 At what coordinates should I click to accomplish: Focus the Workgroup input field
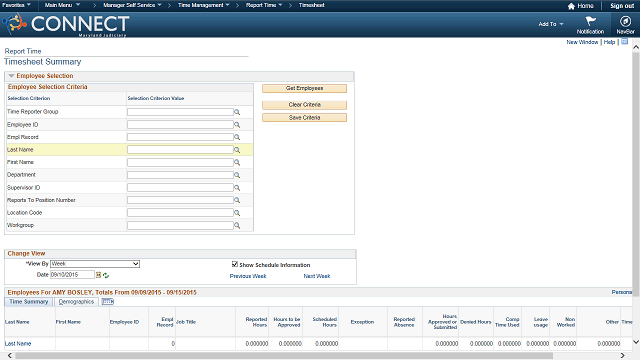tap(180, 225)
